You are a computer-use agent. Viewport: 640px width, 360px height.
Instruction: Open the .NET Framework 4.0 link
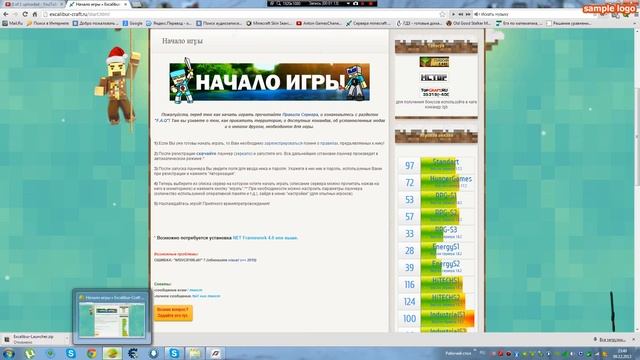click(x=265, y=238)
